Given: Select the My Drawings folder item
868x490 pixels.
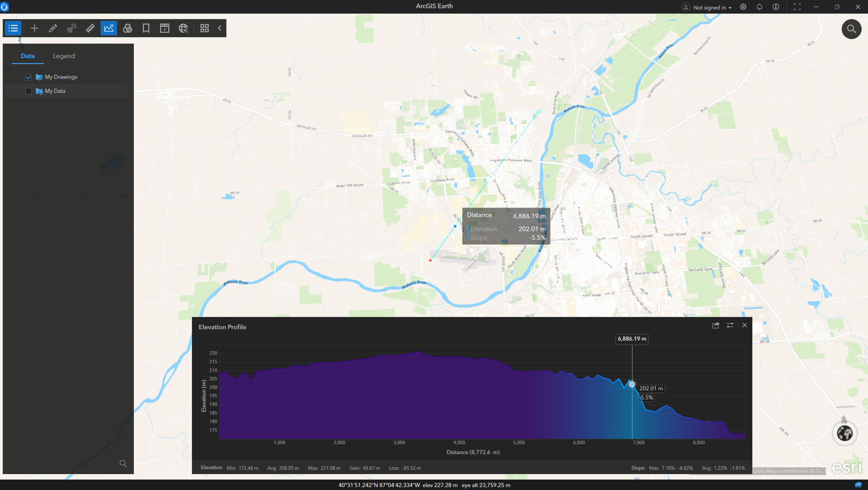Looking at the screenshot, I should [x=61, y=77].
